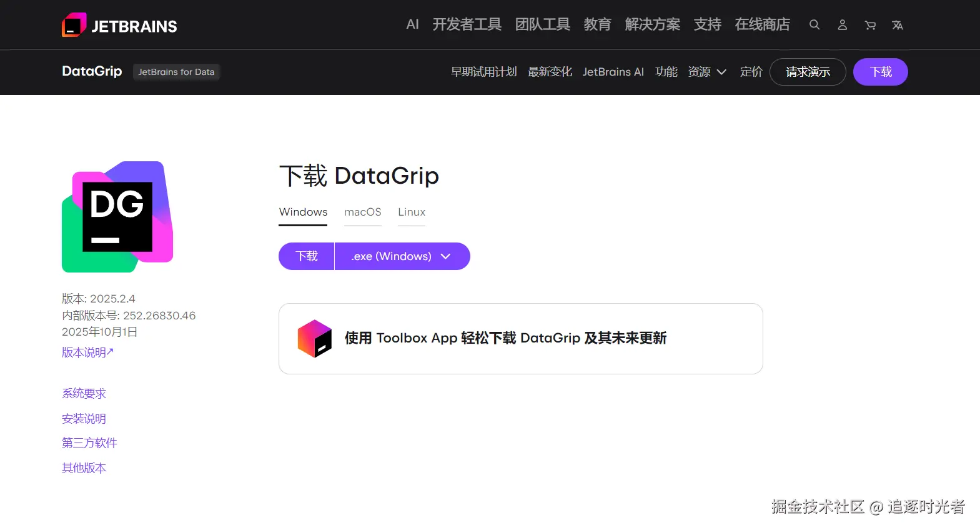Open the 版本说明 release notes link
The width and height of the screenshot is (980, 530).
pos(87,352)
